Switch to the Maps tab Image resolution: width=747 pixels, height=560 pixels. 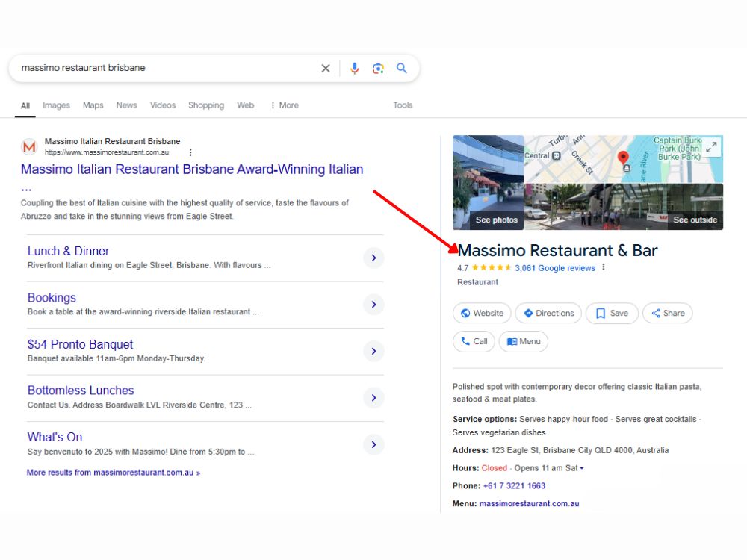point(93,105)
